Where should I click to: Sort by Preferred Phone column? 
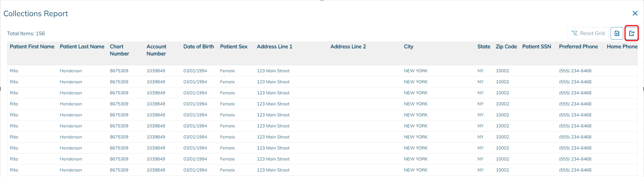coord(578,47)
